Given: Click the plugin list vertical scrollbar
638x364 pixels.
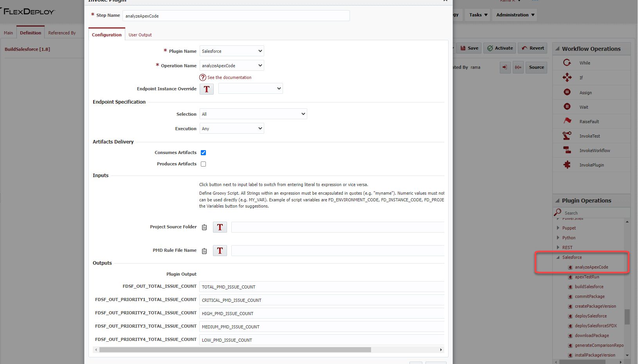Looking at the screenshot, I should (x=627, y=317).
